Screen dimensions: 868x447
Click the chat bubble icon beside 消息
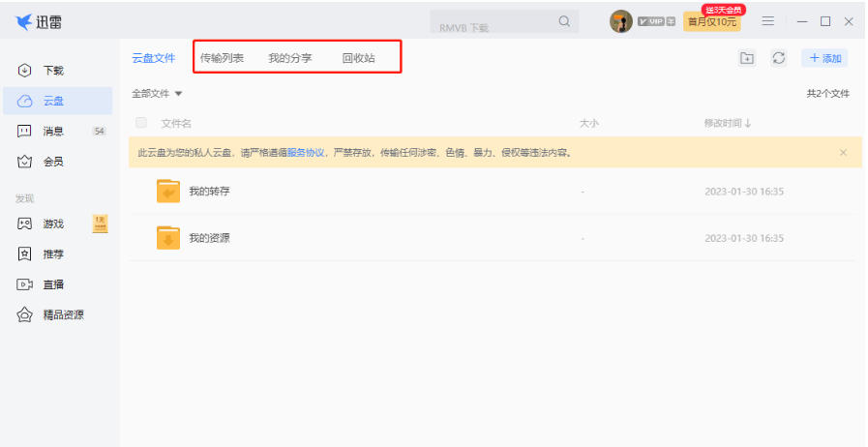[24, 132]
